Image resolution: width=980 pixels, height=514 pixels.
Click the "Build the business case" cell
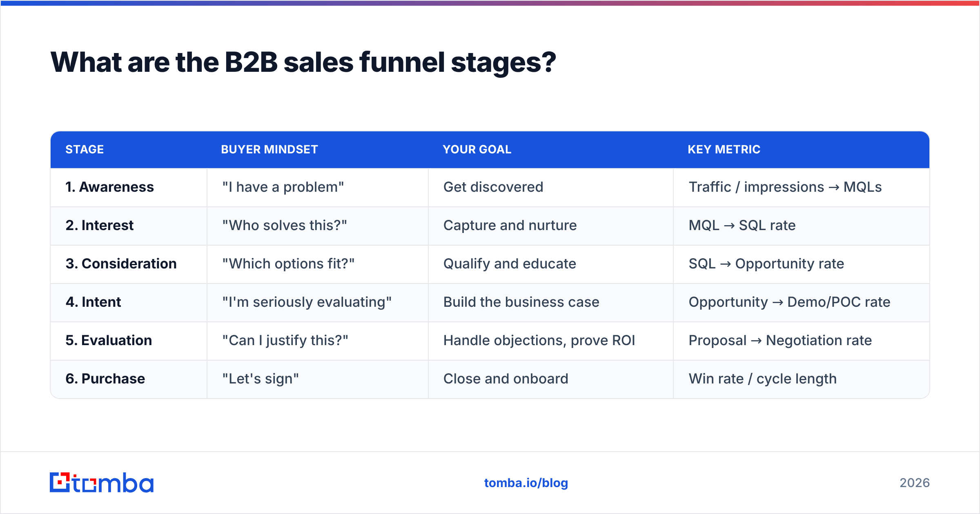click(x=551, y=302)
